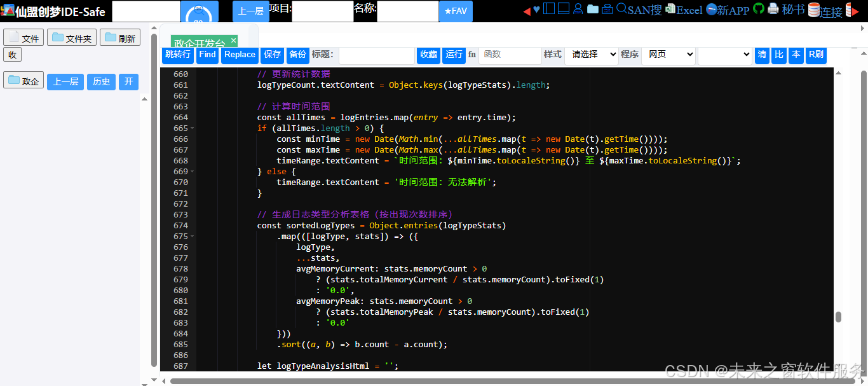Click the 本 button in editor toolbar
Screen dimensions: 868x386
tap(796, 55)
